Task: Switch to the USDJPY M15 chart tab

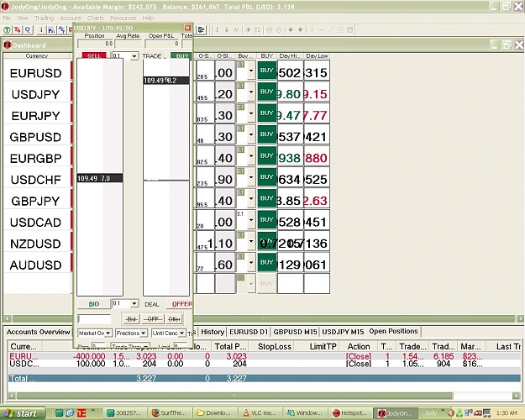Action: click(343, 332)
